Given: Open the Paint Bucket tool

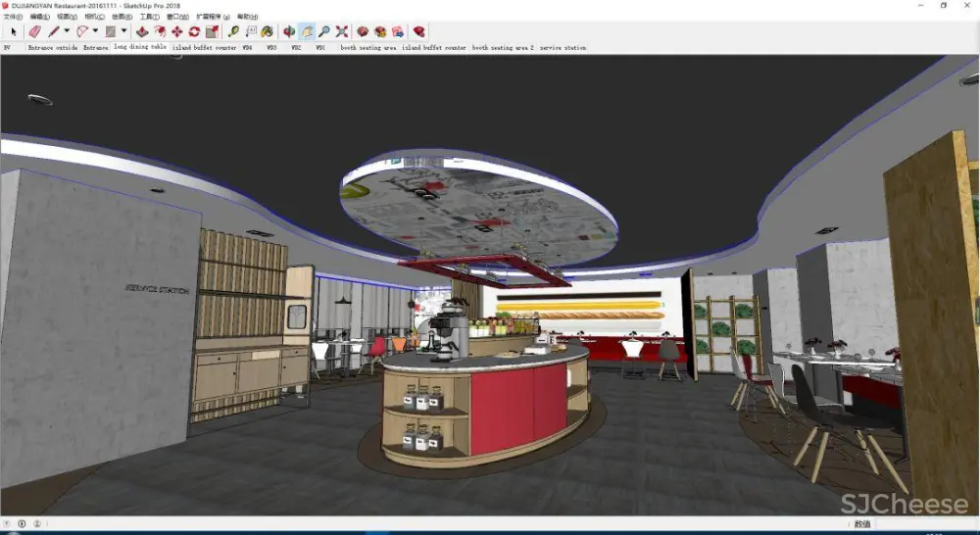Looking at the screenshot, I should click(267, 31).
